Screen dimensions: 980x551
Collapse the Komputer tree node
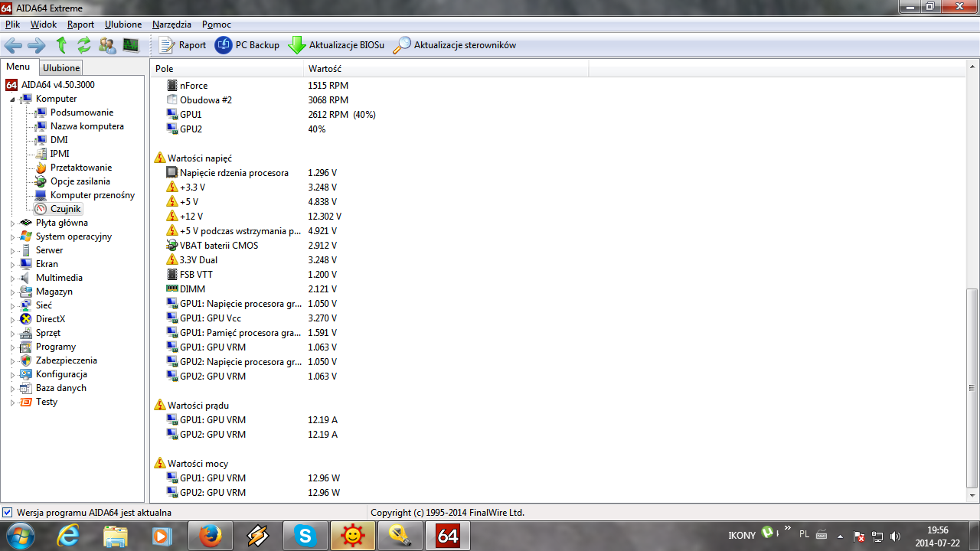click(12, 99)
